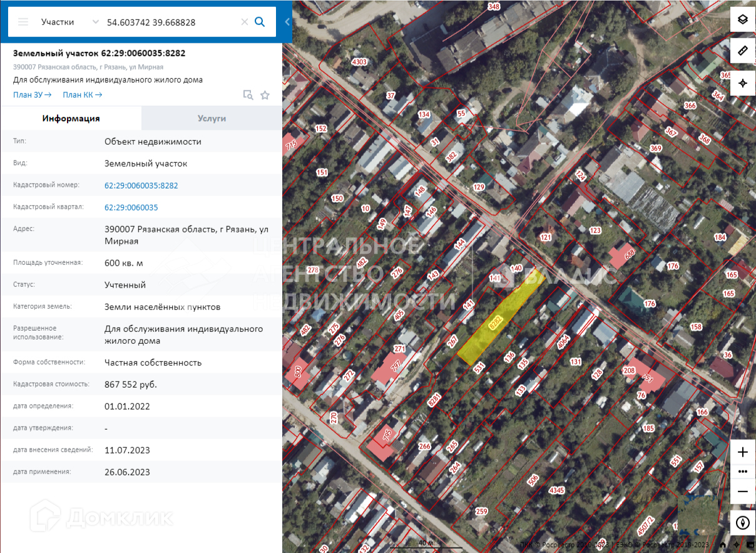Viewport: 756px width, 553px height.
Task: Select the Информация tab
Action: tap(71, 118)
